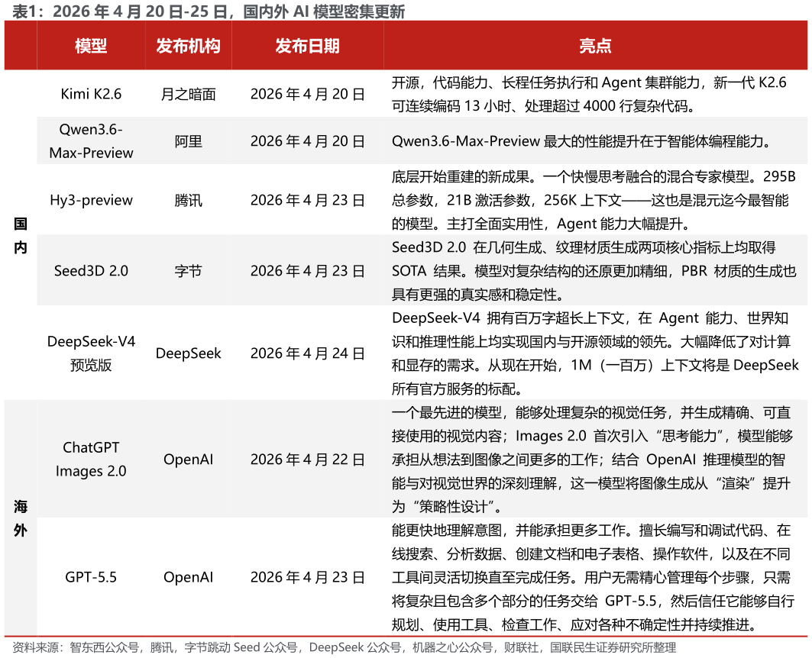Select the 'Qwen3.6-Max-Preview' model cell

[x=91, y=140]
